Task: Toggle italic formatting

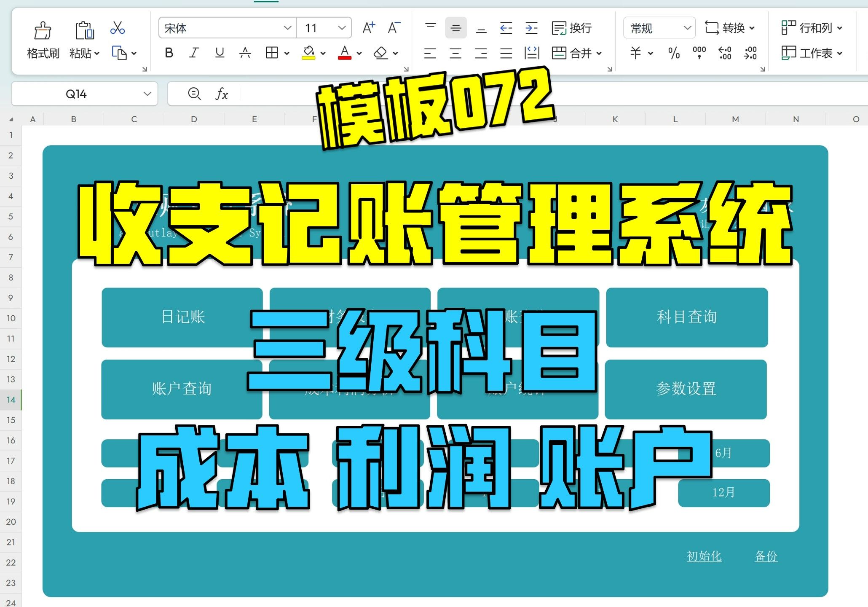Action: pyautogui.click(x=194, y=53)
